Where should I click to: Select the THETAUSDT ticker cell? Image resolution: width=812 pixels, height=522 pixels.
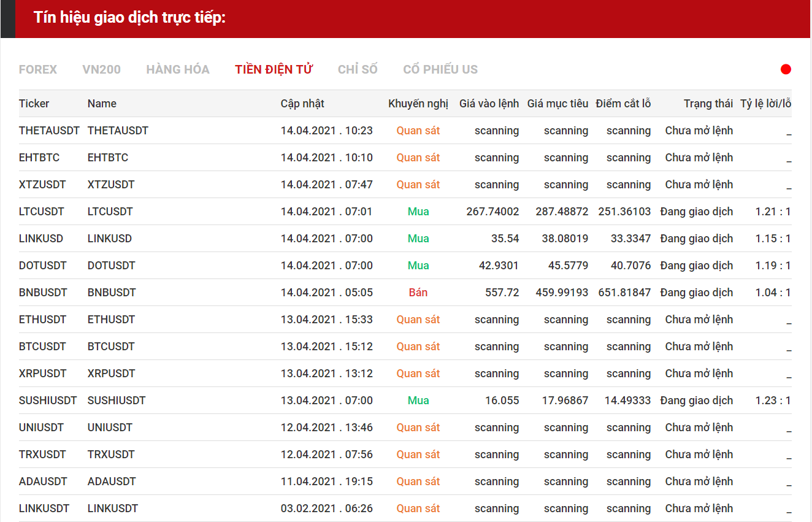click(x=49, y=131)
